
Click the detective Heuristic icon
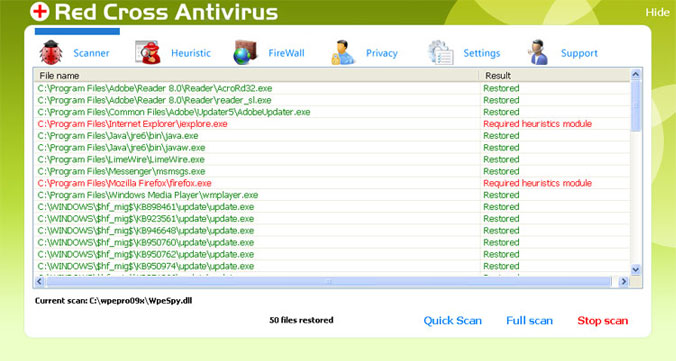coord(147,53)
